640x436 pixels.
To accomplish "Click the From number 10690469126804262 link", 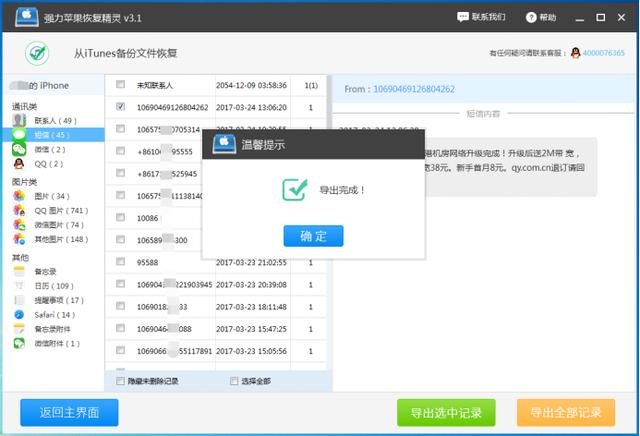I will pyautogui.click(x=414, y=89).
